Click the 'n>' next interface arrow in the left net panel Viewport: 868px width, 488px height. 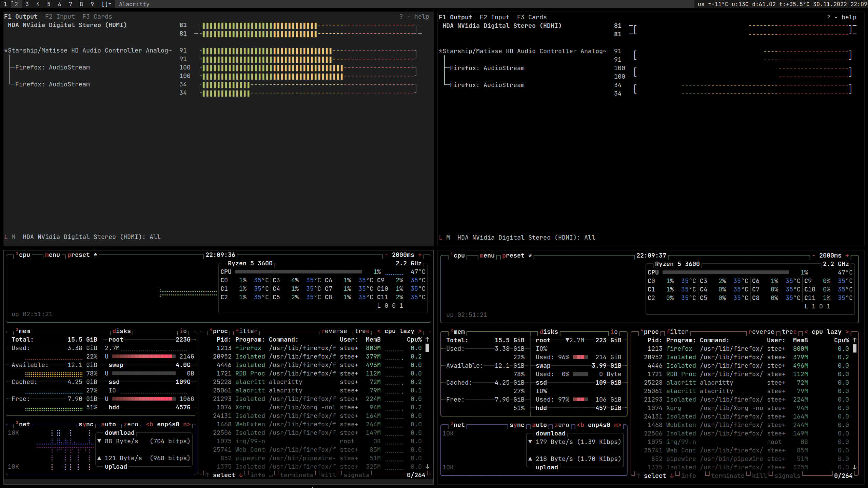186,424
